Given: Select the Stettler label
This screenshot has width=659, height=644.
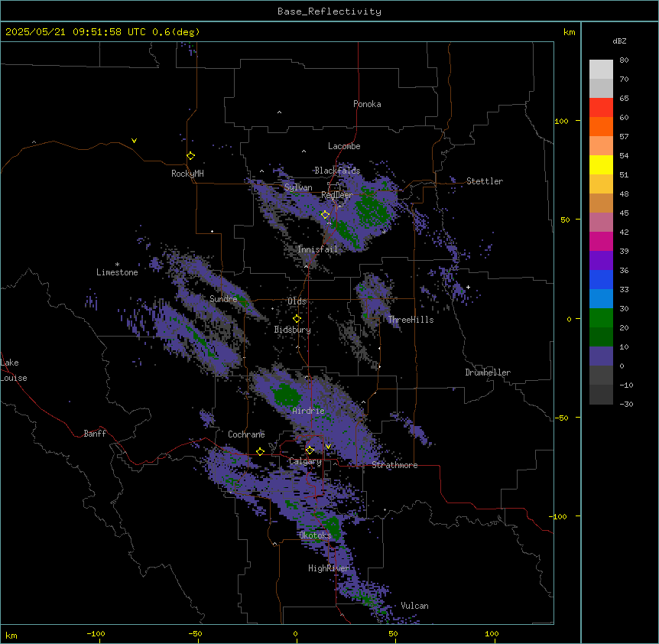Looking at the screenshot, I should click(485, 181).
